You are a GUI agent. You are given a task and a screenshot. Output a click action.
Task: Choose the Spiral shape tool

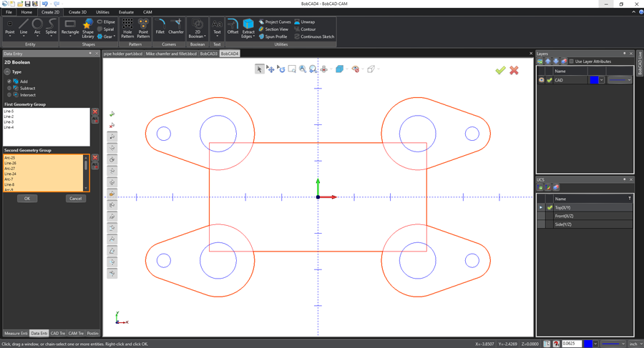[106, 29]
